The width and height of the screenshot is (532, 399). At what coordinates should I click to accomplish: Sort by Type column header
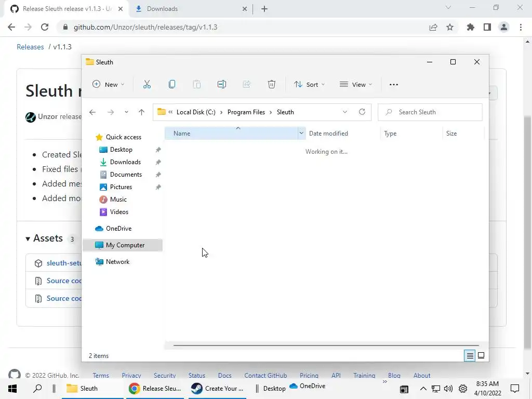tap(411, 134)
